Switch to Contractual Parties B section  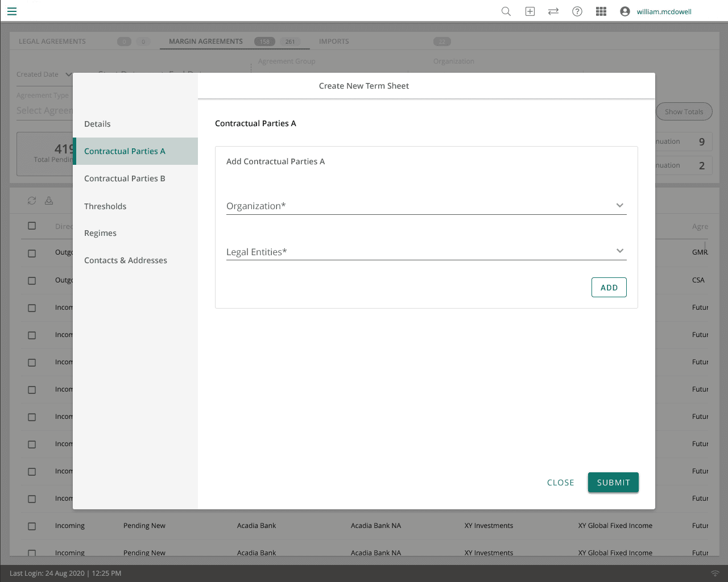coord(125,178)
